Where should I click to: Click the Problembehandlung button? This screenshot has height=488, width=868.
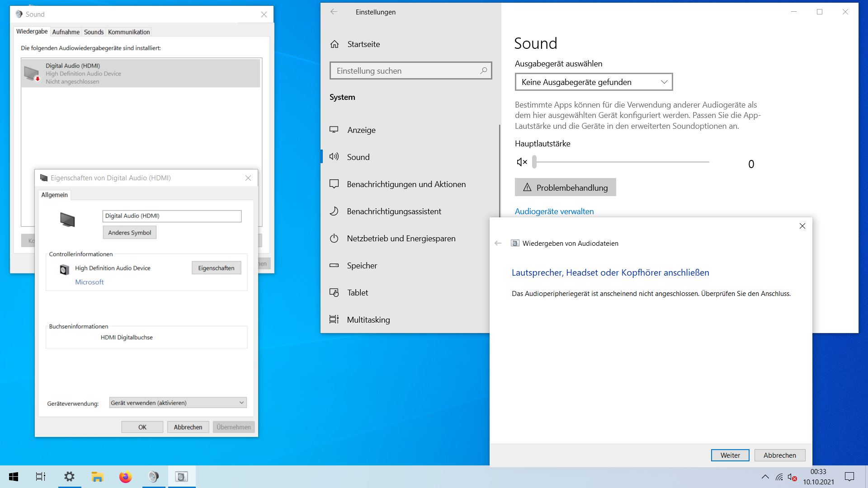click(565, 188)
